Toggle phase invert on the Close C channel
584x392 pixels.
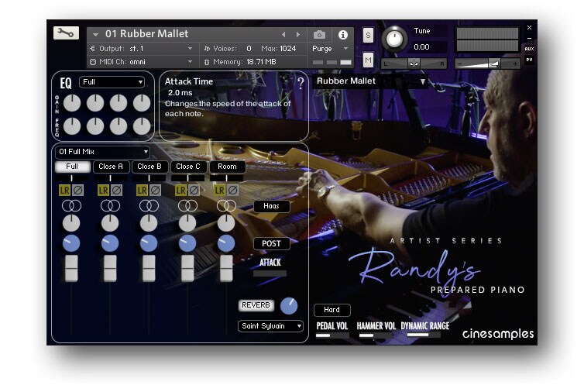[194, 191]
